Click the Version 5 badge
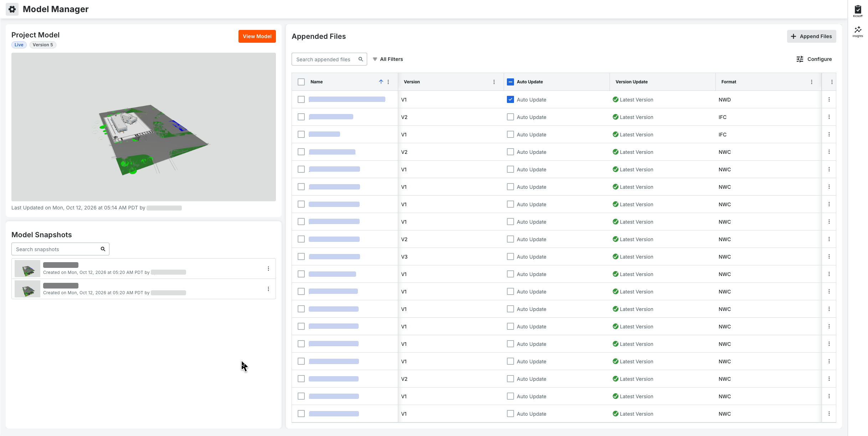The image size is (868, 436). click(43, 45)
